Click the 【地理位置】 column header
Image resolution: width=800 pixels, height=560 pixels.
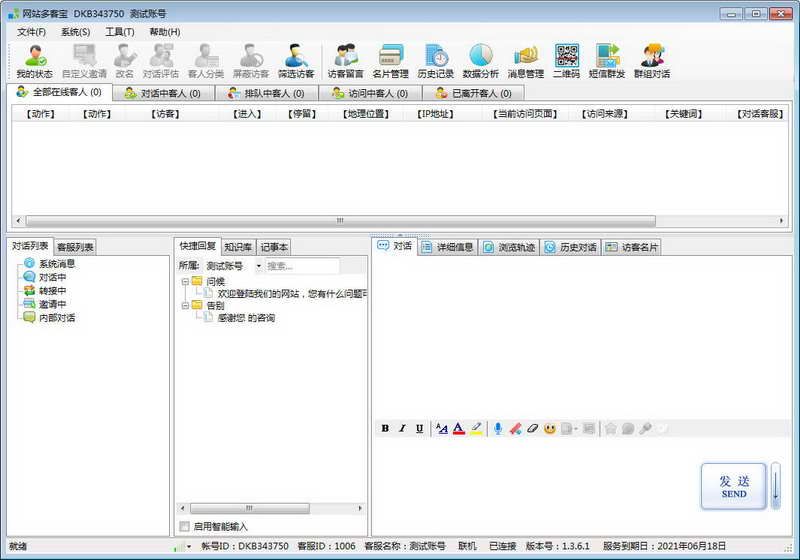click(x=366, y=114)
